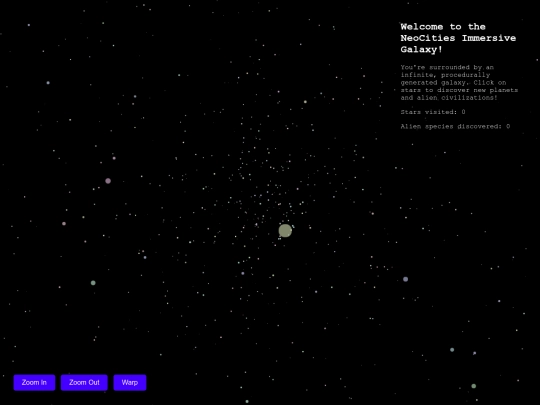Select the larger purple star on the right
Viewport: 540px width, 405px height.
pos(405,279)
